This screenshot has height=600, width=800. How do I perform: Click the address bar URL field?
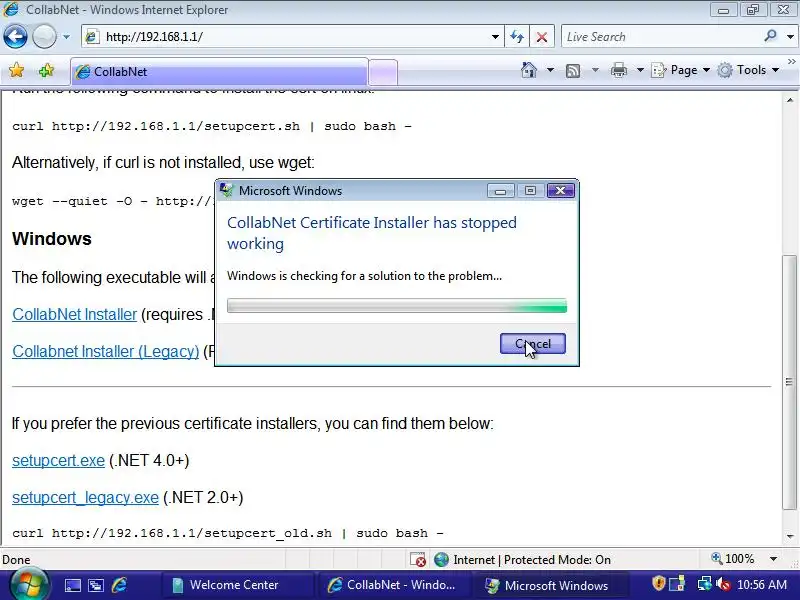[291, 37]
